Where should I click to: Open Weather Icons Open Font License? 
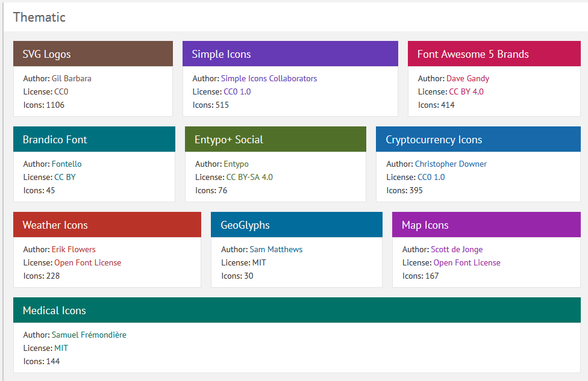(x=88, y=262)
